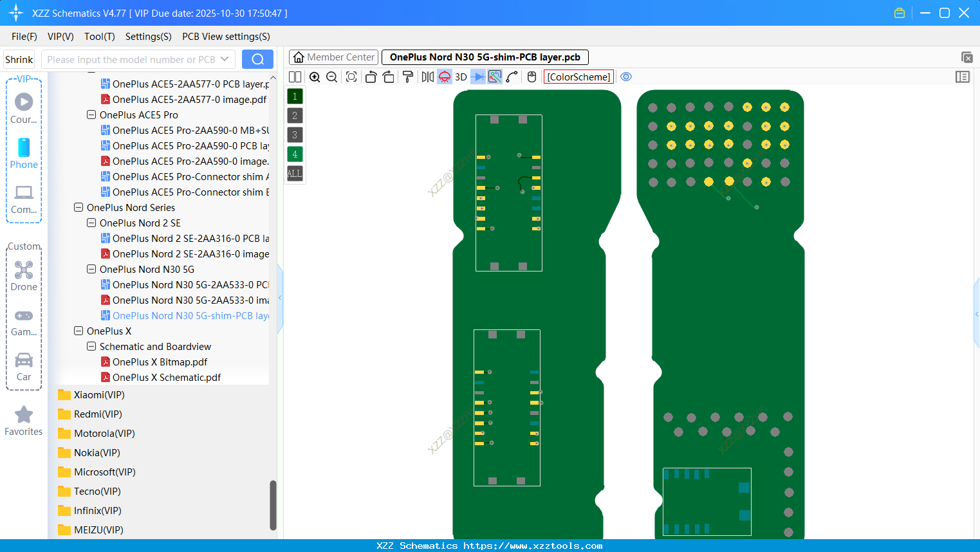The height and width of the screenshot is (552, 980).
Task: Click the Member Center button
Action: [333, 57]
